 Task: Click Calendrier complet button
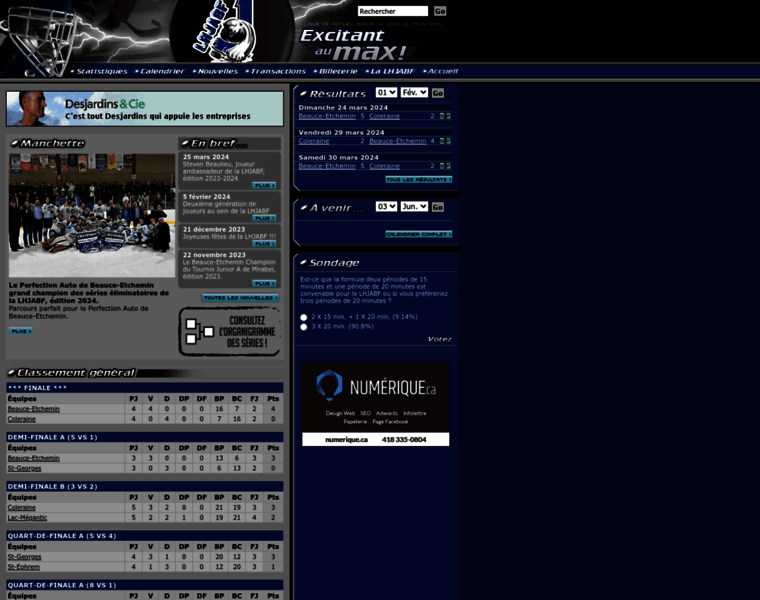(419, 234)
